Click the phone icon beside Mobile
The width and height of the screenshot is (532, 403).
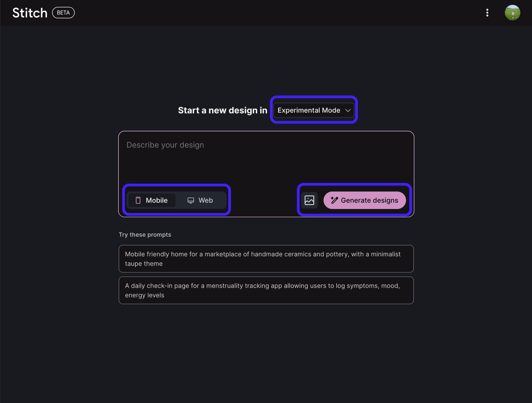click(x=138, y=200)
